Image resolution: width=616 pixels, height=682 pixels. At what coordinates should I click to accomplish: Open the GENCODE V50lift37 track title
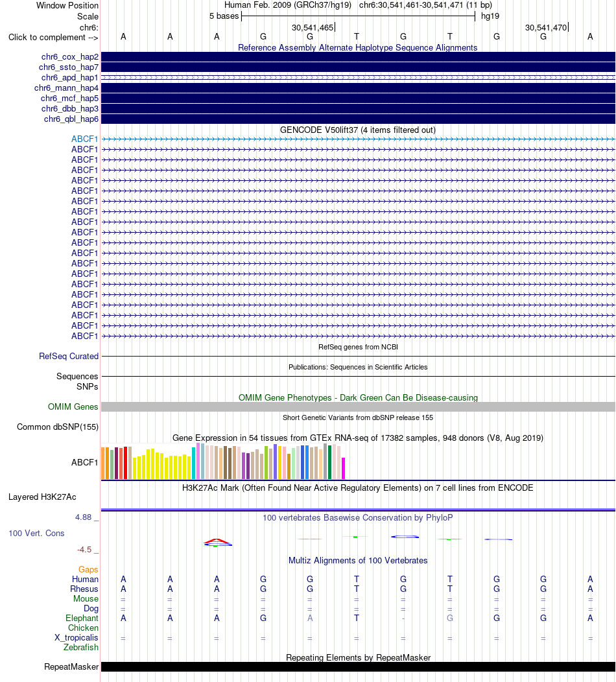click(357, 130)
